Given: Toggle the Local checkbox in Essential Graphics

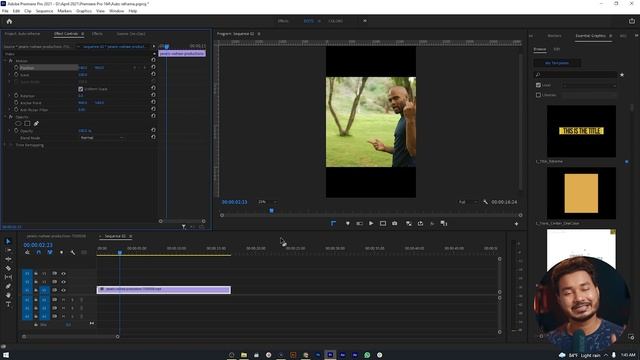Looking at the screenshot, I should tap(538, 85).
